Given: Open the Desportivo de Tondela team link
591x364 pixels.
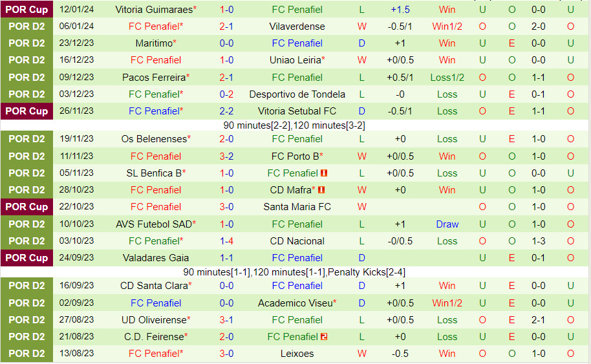Looking at the screenshot, I should tap(297, 94).
